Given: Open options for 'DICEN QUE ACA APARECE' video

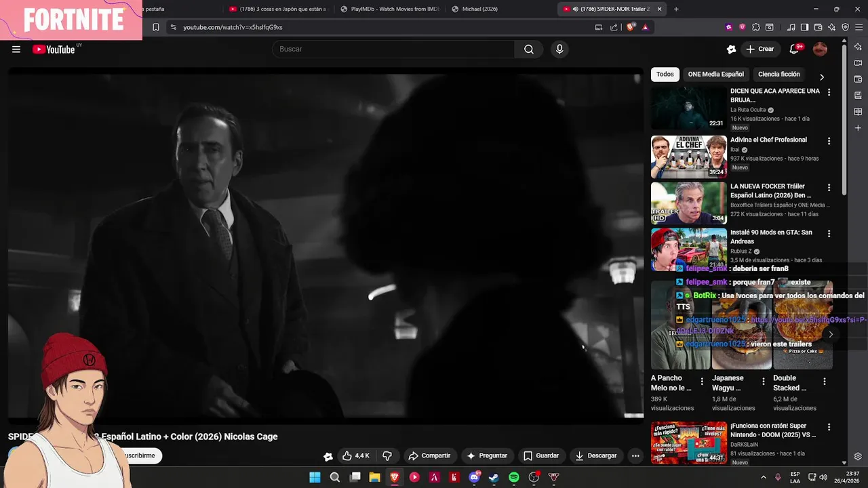Looking at the screenshot, I should (x=829, y=92).
